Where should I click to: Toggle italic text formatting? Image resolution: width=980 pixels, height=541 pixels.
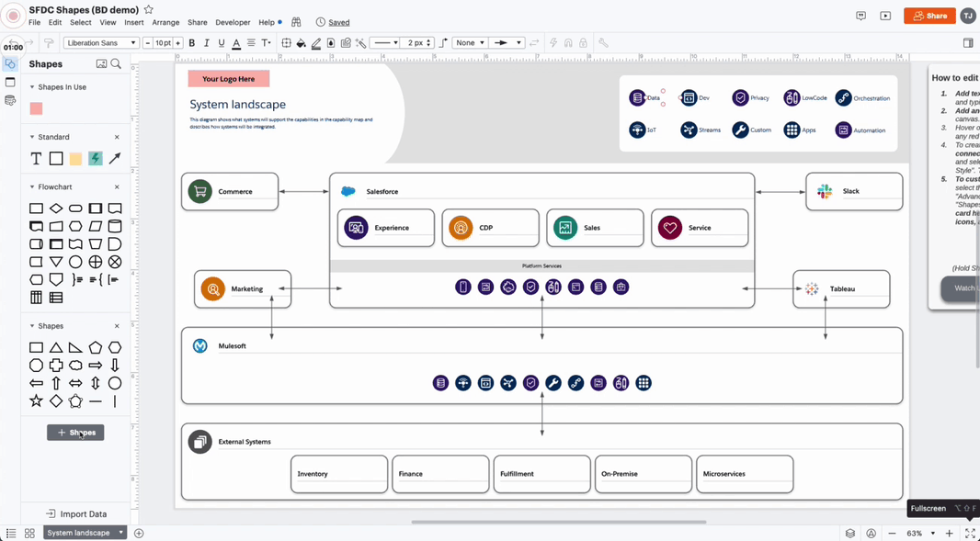click(x=206, y=43)
